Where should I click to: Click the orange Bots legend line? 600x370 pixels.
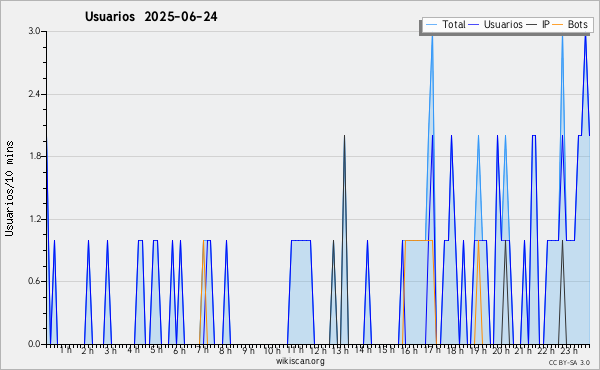coord(558,24)
